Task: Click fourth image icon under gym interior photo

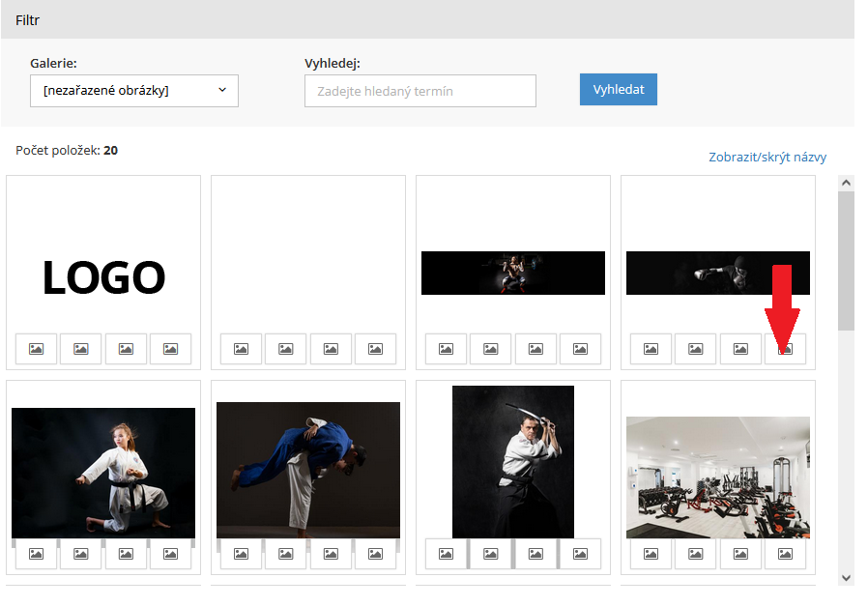Action: (x=785, y=554)
